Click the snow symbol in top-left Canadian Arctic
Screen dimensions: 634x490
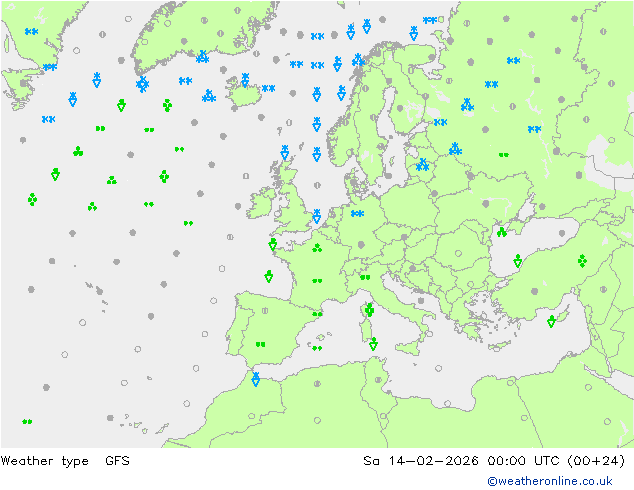tap(31, 32)
